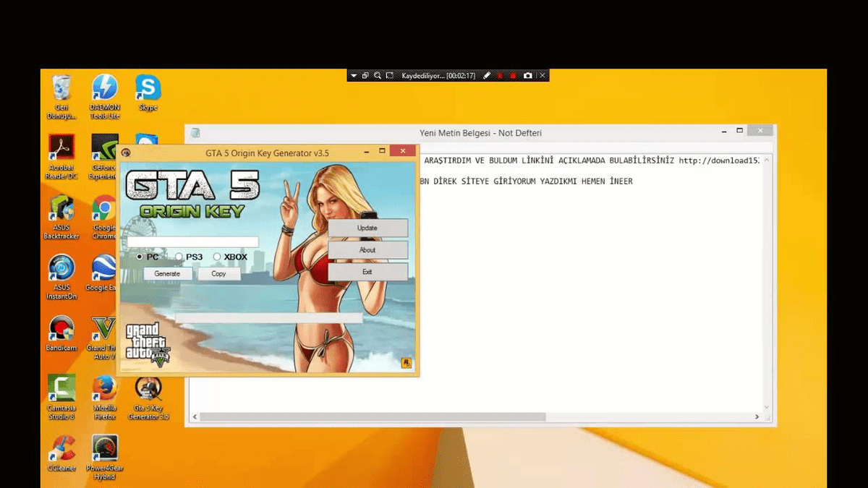Viewport: 868px width, 488px height.
Task: Launch DAEMON Tools Lite from desktop
Action: point(105,96)
